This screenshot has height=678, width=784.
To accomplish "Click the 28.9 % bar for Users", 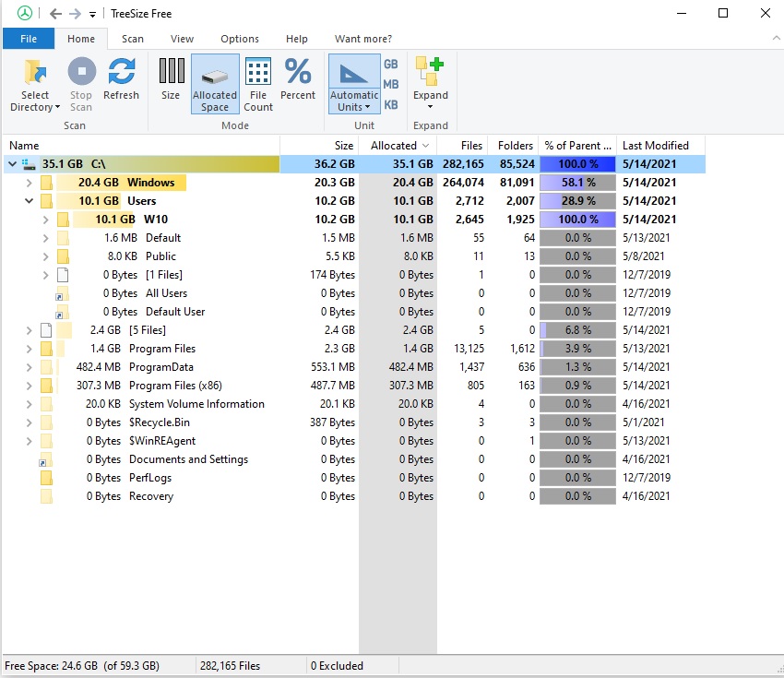I will pyautogui.click(x=577, y=201).
